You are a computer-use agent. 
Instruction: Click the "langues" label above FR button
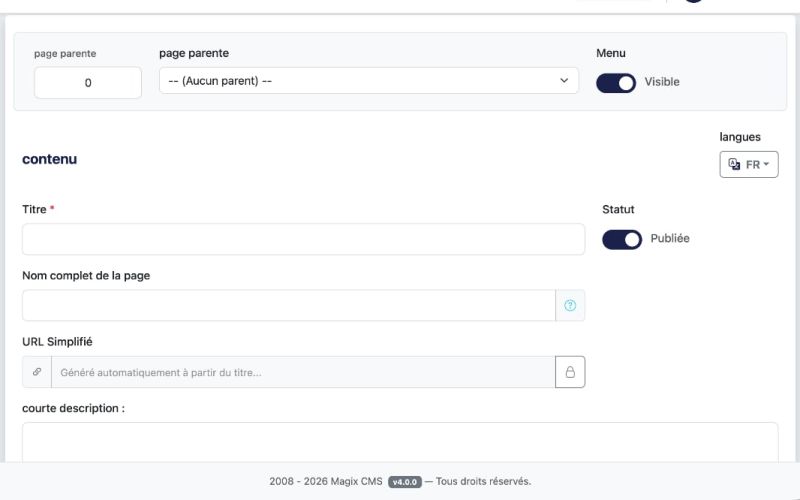coord(740,137)
